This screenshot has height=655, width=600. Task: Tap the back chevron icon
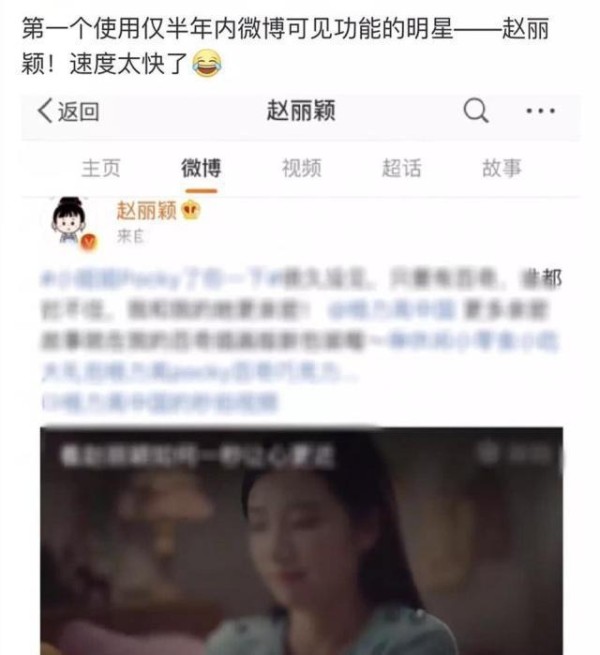pyautogui.click(x=45, y=111)
